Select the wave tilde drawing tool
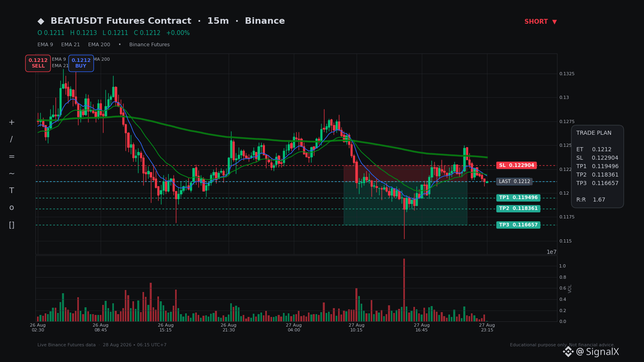The width and height of the screenshot is (644, 362). pos(12,173)
